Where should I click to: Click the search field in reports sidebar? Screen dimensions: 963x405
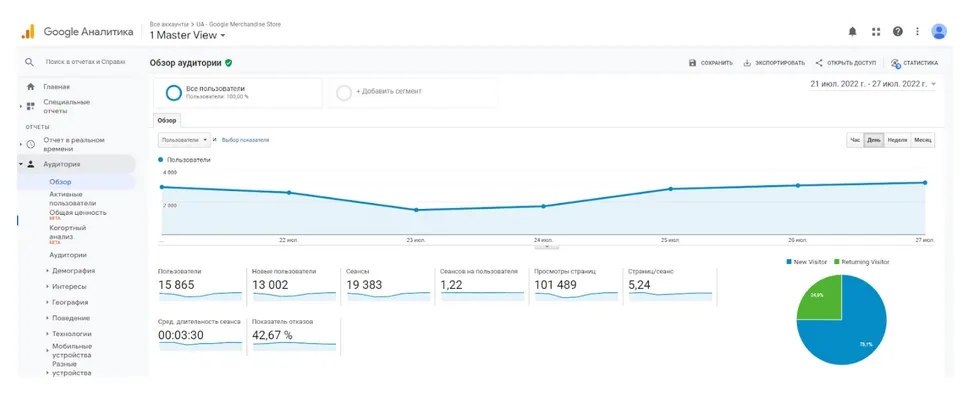click(x=85, y=62)
